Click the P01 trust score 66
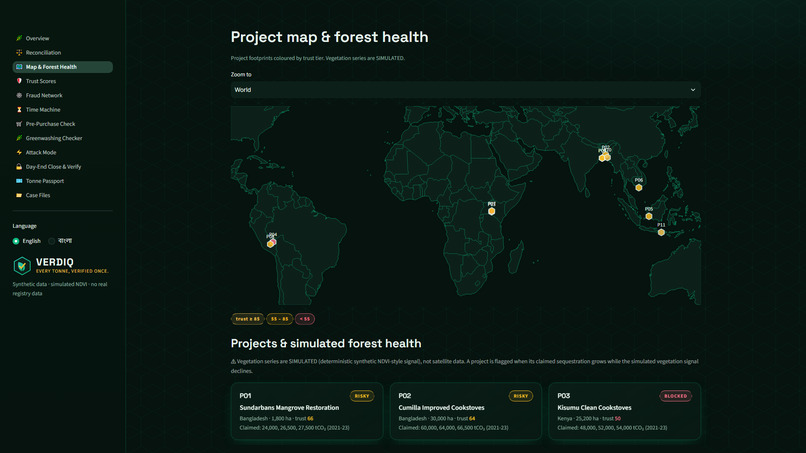 tap(310, 419)
